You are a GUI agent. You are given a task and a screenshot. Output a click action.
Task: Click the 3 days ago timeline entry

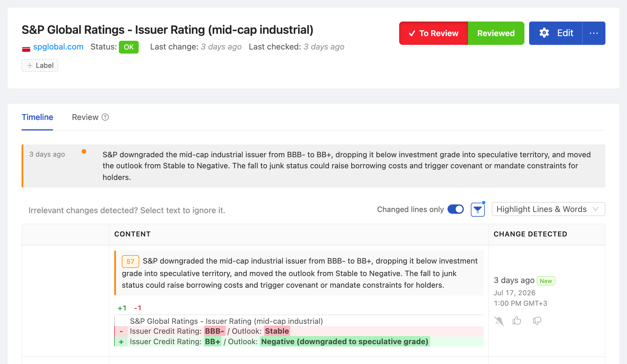click(313, 166)
